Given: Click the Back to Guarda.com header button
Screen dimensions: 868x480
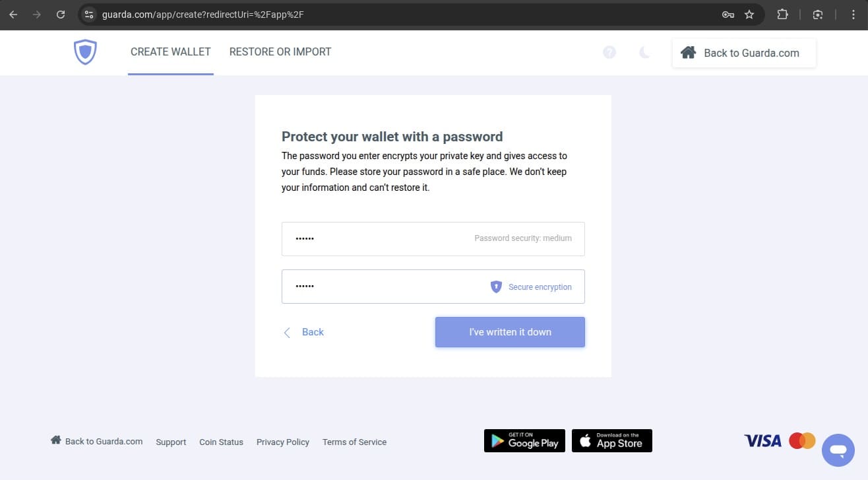Looking at the screenshot, I should (x=744, y=53).
